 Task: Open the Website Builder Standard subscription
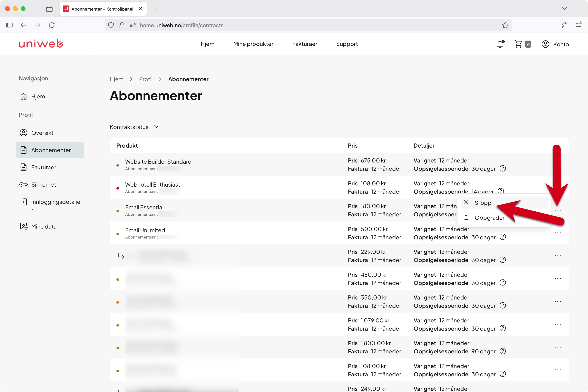coord(158,162)
